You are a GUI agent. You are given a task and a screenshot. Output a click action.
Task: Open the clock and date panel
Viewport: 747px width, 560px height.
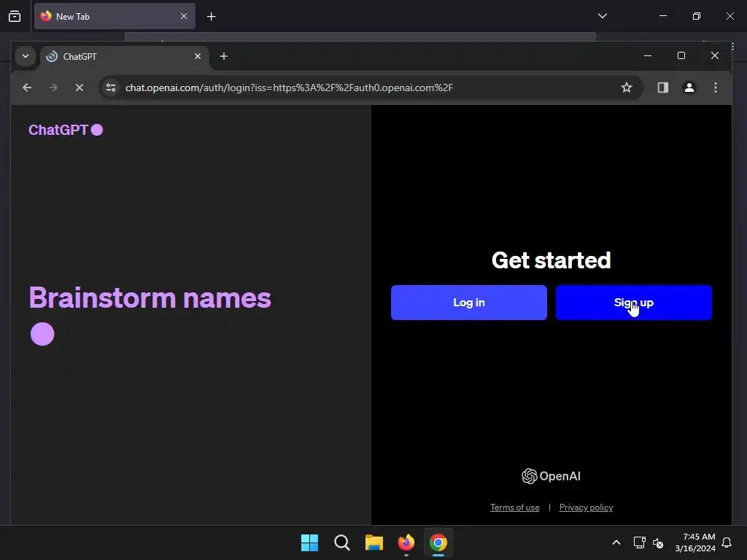(695, 542)
